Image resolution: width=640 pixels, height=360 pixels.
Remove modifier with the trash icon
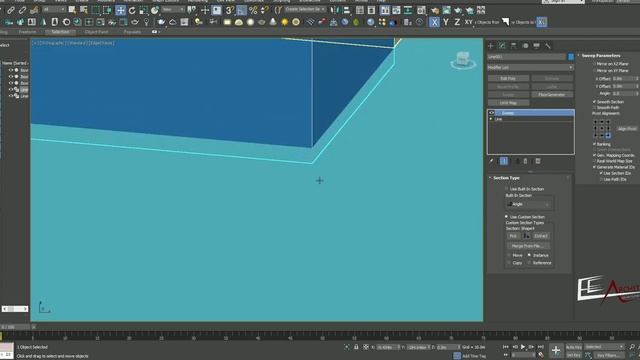pyautogui.click(x=526, y=161)
